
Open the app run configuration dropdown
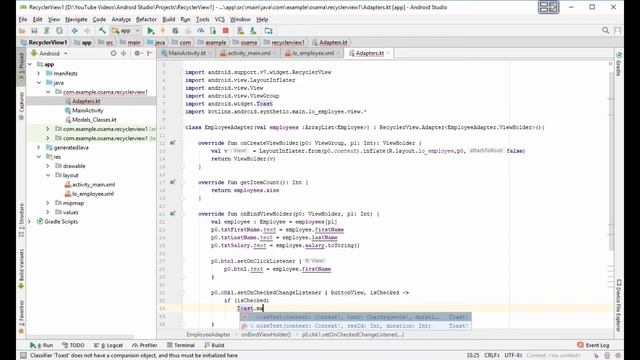point(126,31)
